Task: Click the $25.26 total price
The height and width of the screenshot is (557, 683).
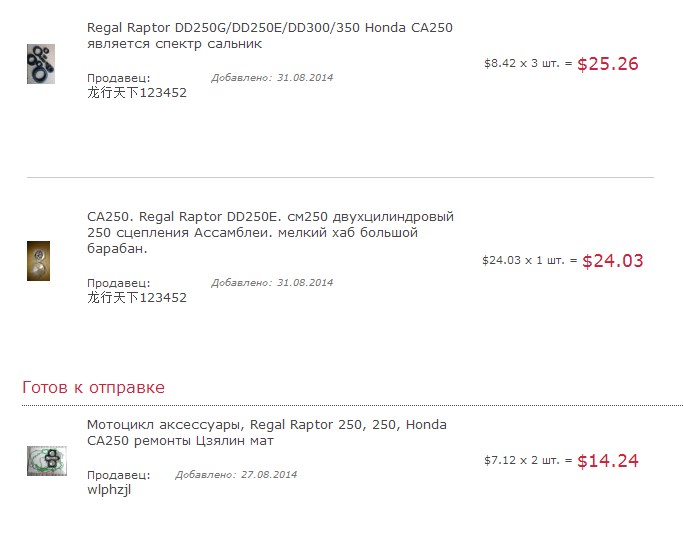Action: click(x=607, y=64)
